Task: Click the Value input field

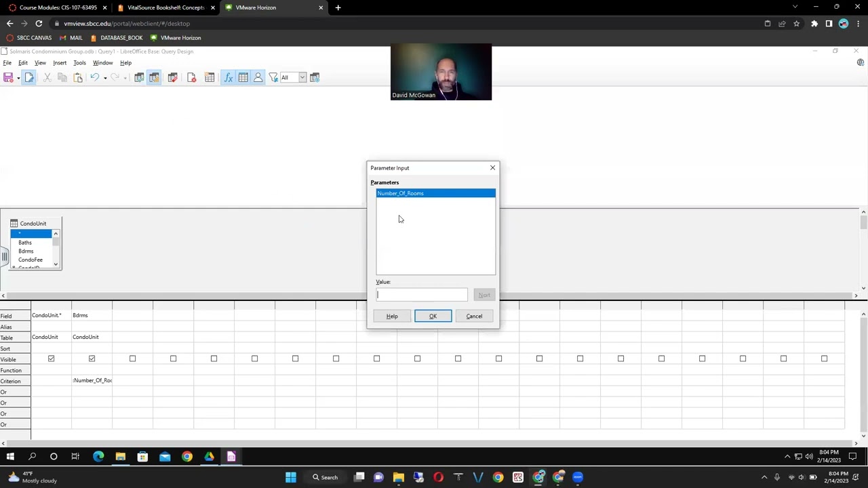Action: click(422, 295)
